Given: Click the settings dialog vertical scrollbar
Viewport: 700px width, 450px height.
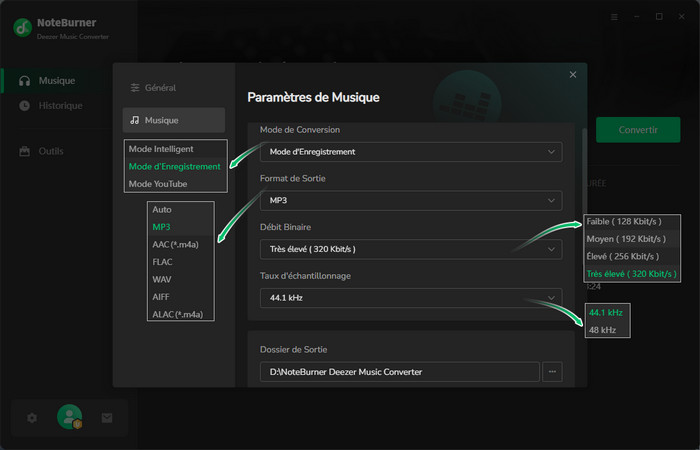Looking at the screenshot, I should [584, 170].
